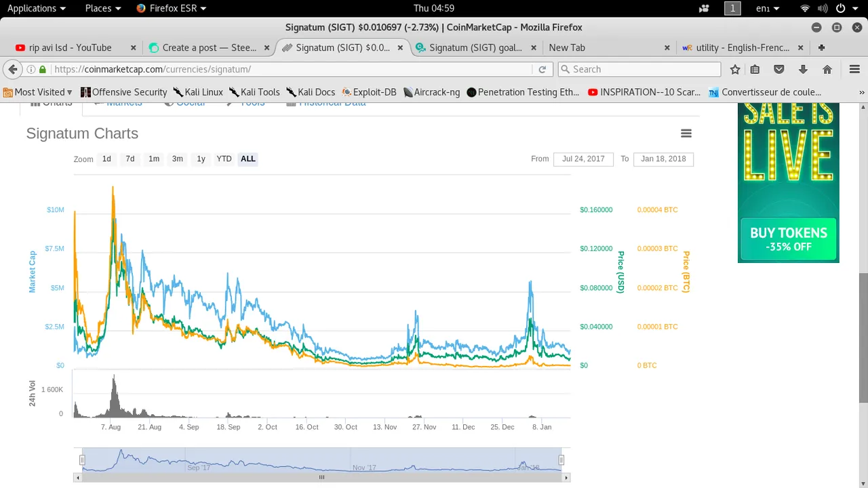Image resolution: width=868 pixels, height=488 pixels.
Task: Set chart zoom to 7d
Action: (130, 159)
